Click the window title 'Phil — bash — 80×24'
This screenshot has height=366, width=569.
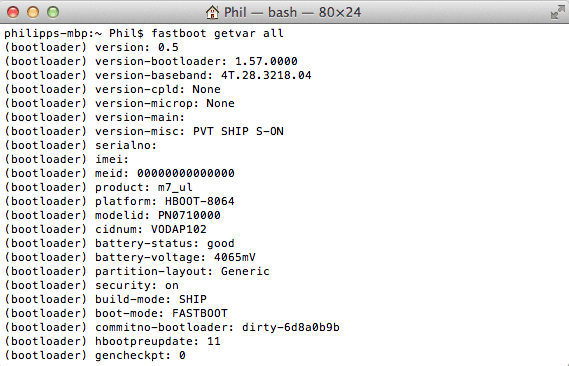coord(292,12)
